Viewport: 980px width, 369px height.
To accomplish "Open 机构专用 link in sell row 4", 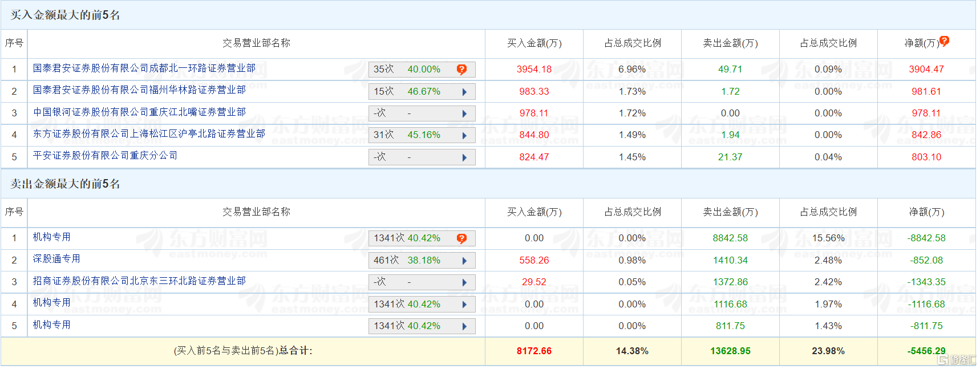I will [x=51, y=302].
